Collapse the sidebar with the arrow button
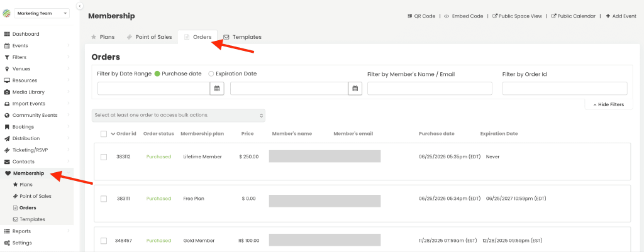 click(80, 6)
